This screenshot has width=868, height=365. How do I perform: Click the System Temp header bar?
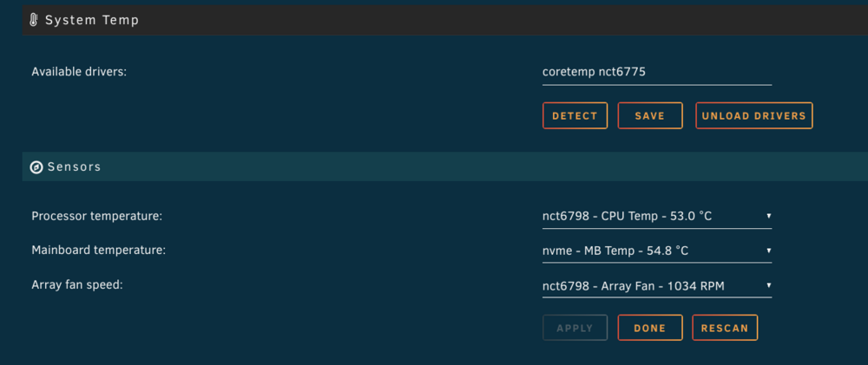click(x=445, y=21)
